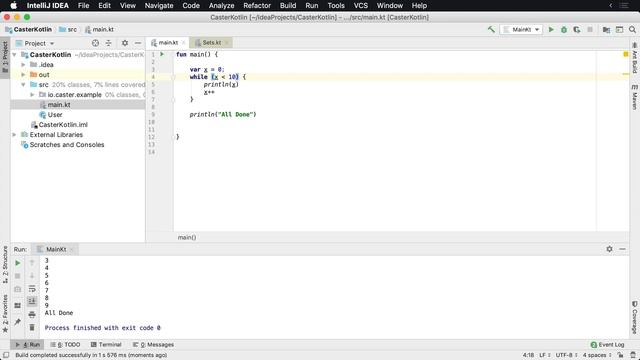Open the Terminal tool window
Image resolution: width=640 pixels, height=360 pixels.
pyautogui.click(x=106, y=344)
